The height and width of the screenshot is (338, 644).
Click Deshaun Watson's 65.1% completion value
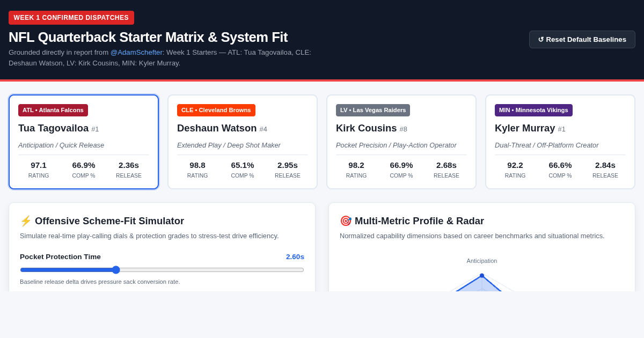243,165
